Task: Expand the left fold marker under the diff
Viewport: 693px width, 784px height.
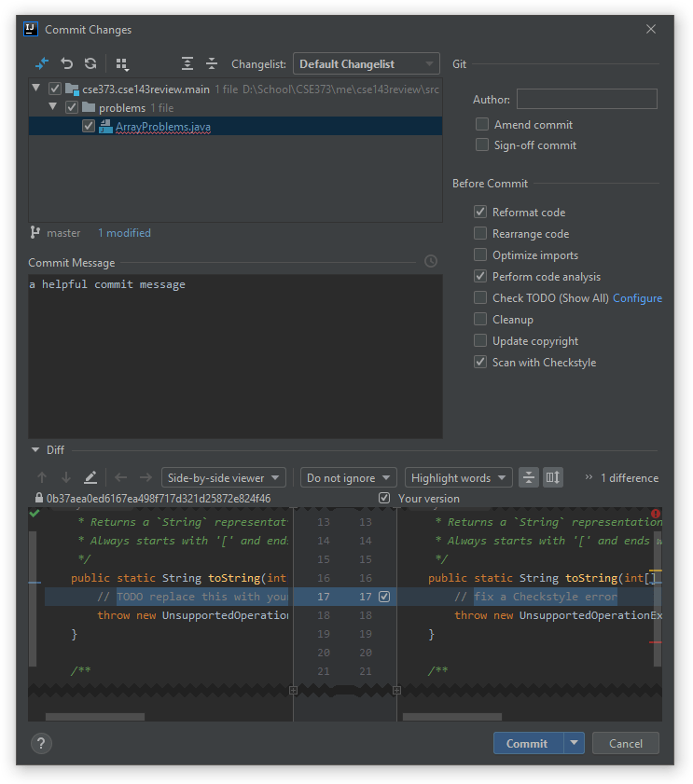Action: 294,691
